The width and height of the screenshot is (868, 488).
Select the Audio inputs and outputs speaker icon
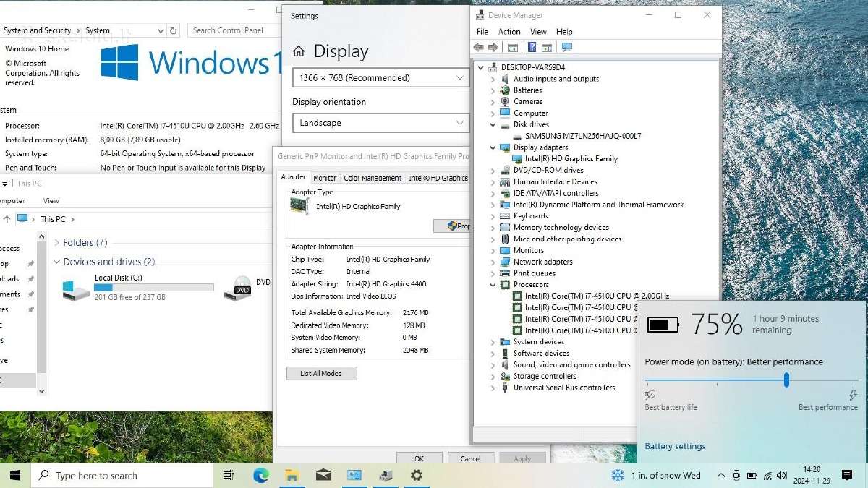click(505, 79)
